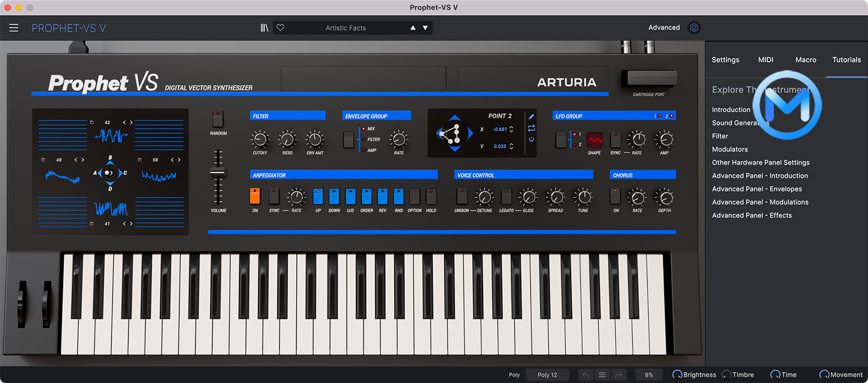Open the Advanced panel button
The width and height of the screenshot is (868, 383).
[663, 27]
